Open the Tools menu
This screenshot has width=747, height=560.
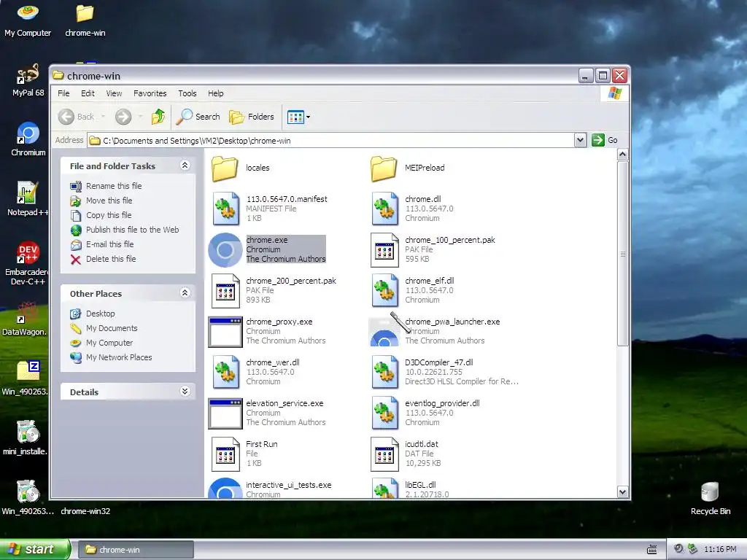tap(187, 93)
